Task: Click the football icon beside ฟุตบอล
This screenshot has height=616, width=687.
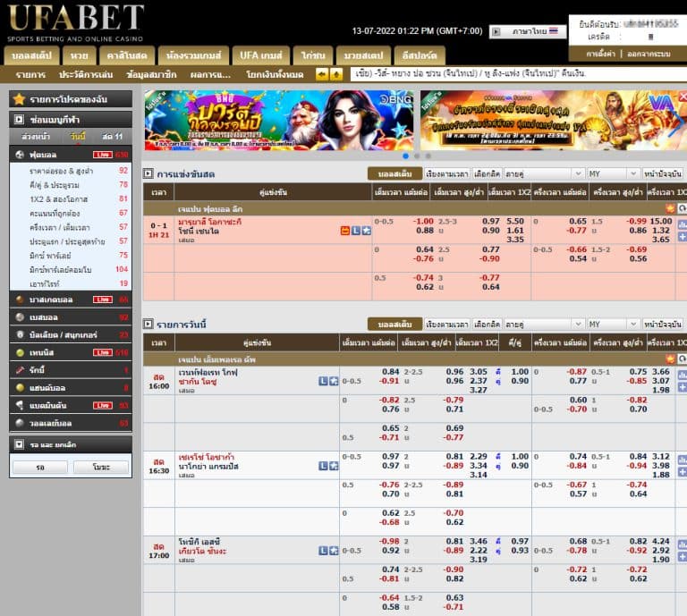Action: click(x=20, y=155)
